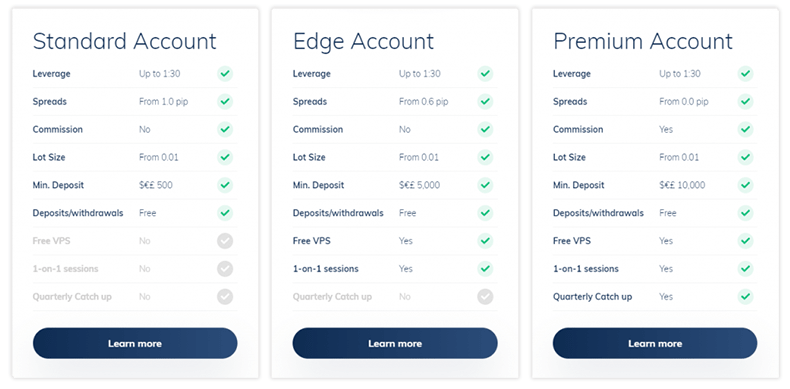Click Standard Account Min. Deposit checkmark
790x389 pixels.
click(x=225, y=185)
